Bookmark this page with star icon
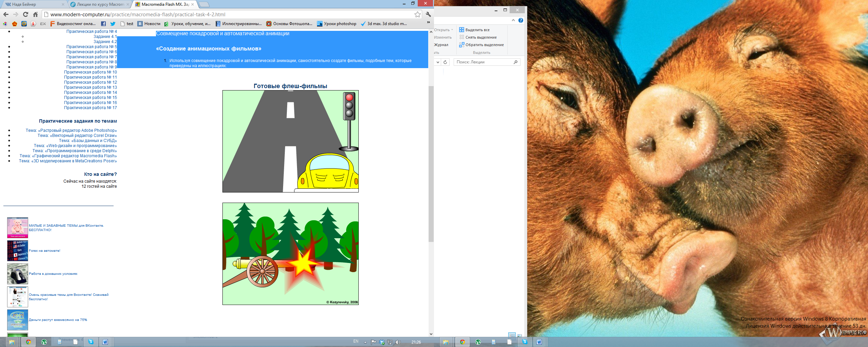Viewport: 868px width, 347px height. (417, 14)
